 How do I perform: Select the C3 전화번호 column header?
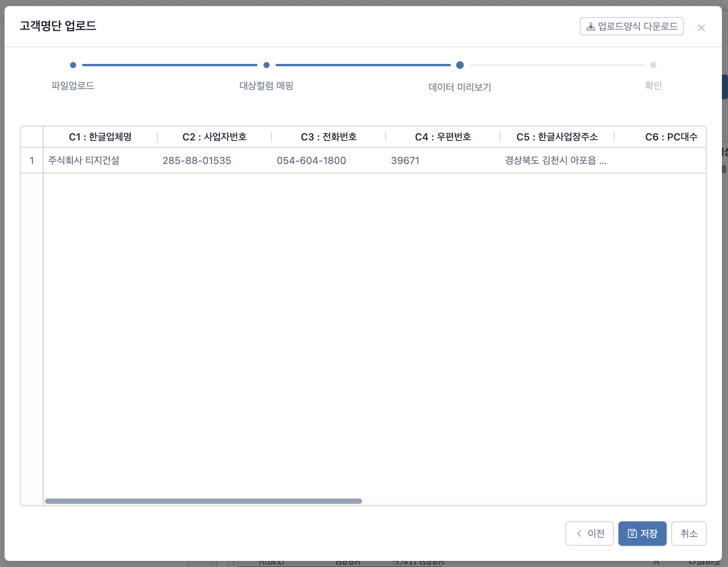click(x=329, y=137)
